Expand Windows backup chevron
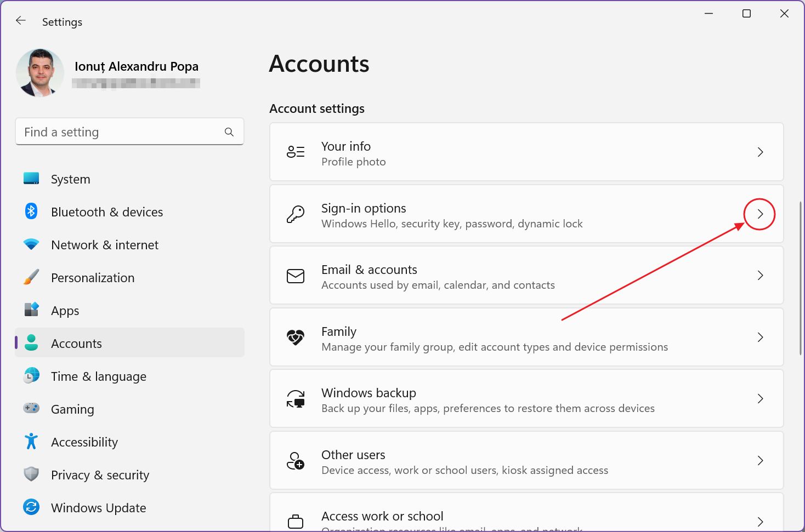 tap(760, 399)
